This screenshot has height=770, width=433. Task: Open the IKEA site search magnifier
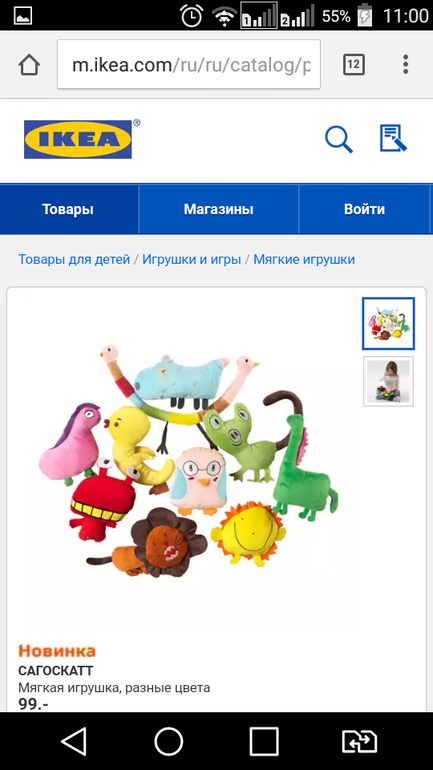pyautogui.click(x=339, y=139)
